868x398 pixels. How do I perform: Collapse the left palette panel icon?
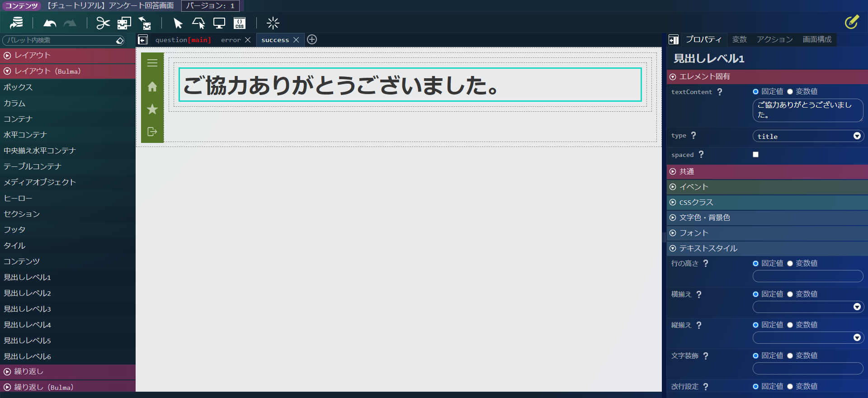coord(143,40)
